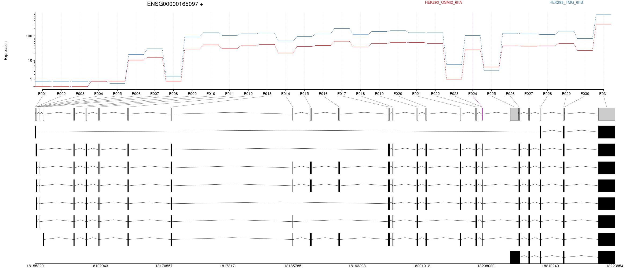Viewport: 644px width, 271px height.
Task: Click genomic coordinate 18223854
Action: click(x=615, y=266)
